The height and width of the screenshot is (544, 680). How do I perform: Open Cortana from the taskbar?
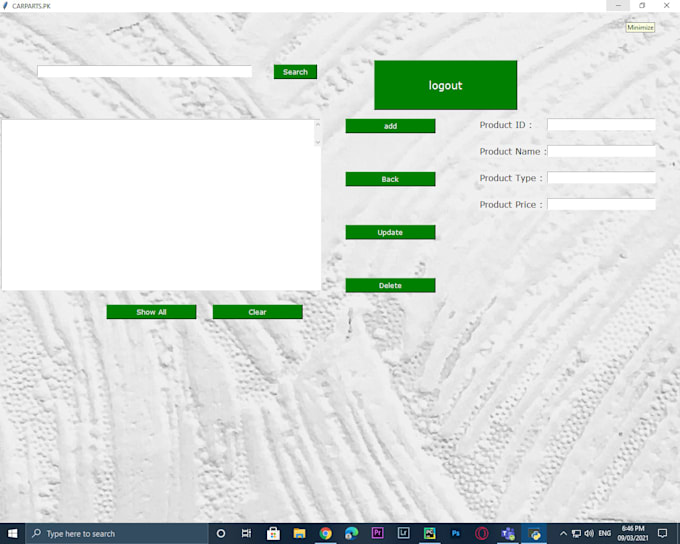click(x=221, y=534)
